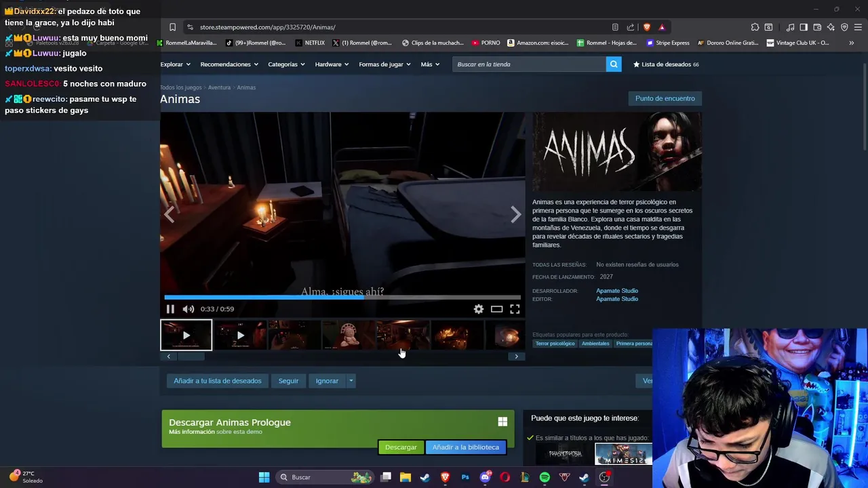868x488 pixels.
Task: Seek in the video progress bar
Action: click(x=342, y=297)
